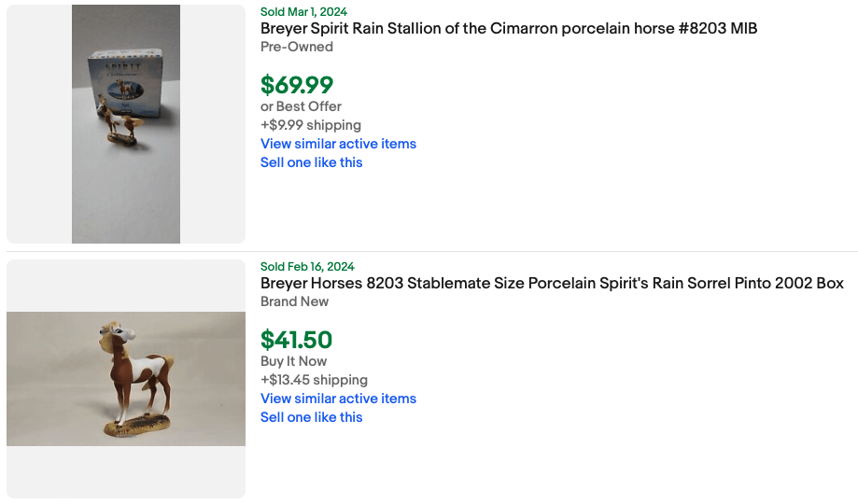Click the +$9.99 shipping cost text
The height and width of the screenshot is (504, 858).
click(311, 125)
